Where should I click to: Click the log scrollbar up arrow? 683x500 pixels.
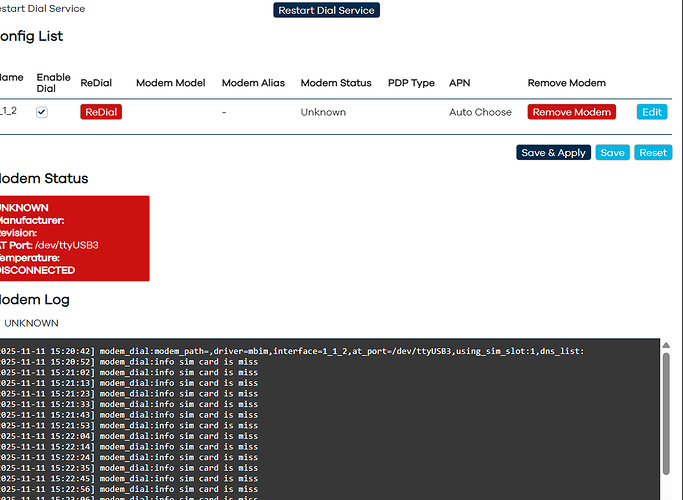pyautogui.click(x=667, y=346)
